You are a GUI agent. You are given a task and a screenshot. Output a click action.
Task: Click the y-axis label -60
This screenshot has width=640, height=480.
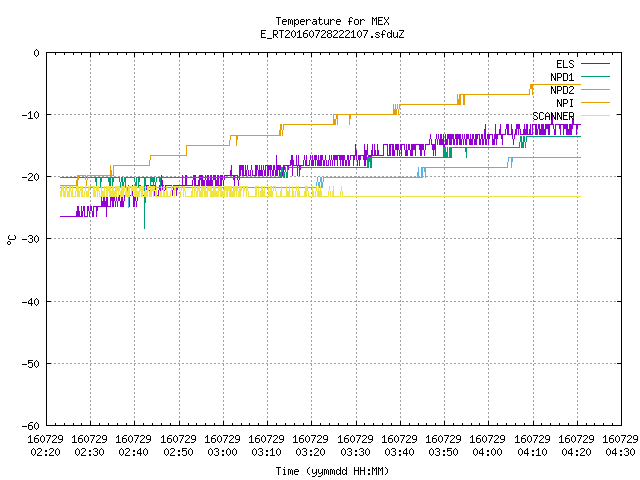pos(31,426)
